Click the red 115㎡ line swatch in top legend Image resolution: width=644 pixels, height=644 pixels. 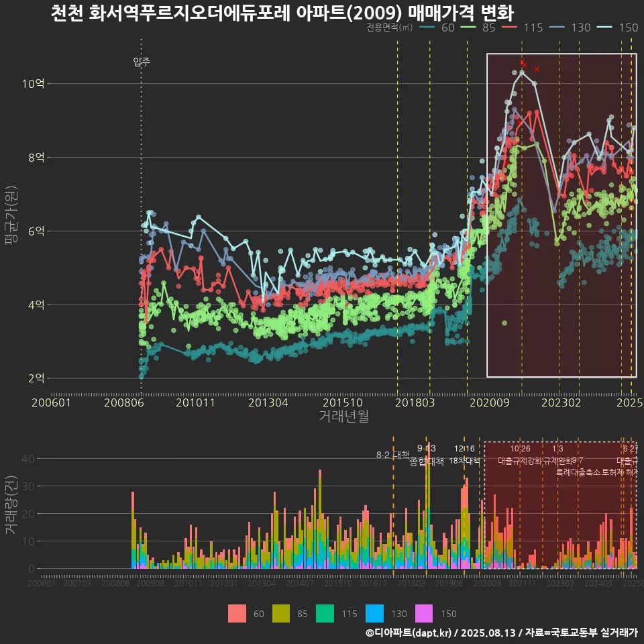509,28
